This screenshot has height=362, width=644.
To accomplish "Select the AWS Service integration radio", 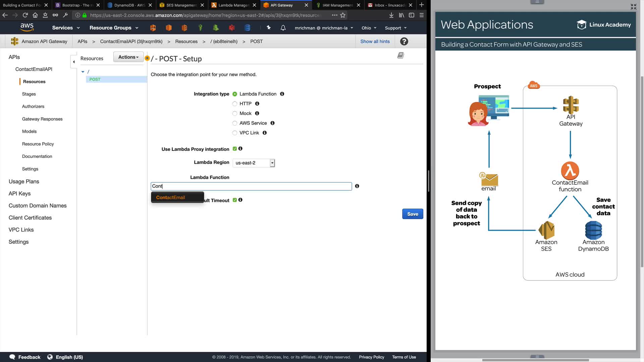I will click(x=235, y=123).
